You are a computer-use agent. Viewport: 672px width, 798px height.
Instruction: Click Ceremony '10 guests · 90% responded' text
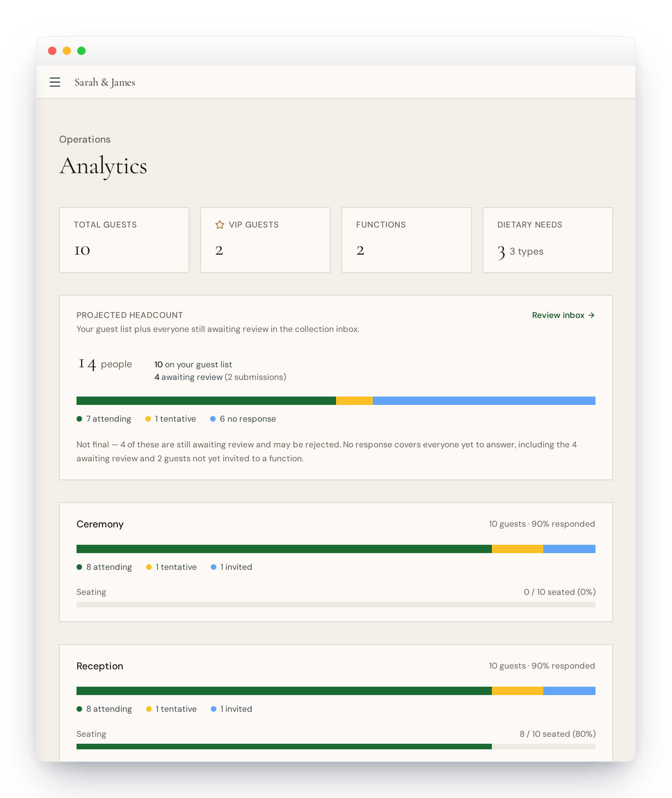(x=542, y=524)
